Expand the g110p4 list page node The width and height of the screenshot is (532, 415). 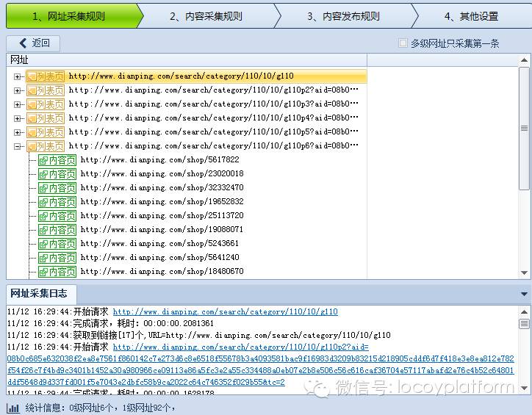pyautogui.click(x=17, y=118)
